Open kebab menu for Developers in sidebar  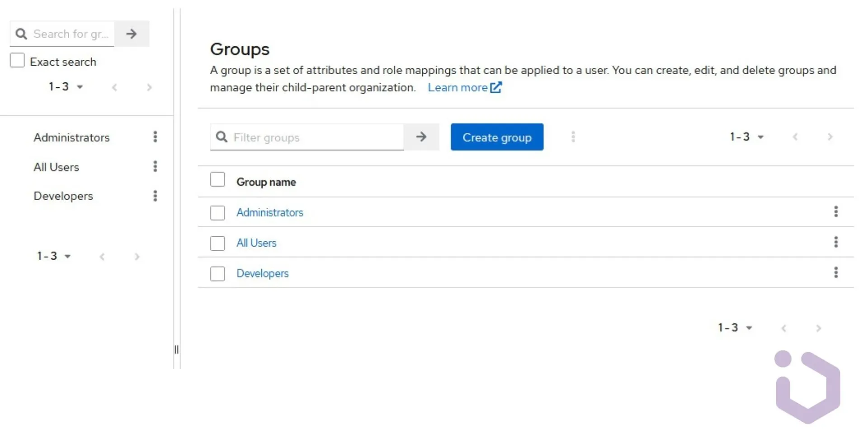tap(155, 196)
